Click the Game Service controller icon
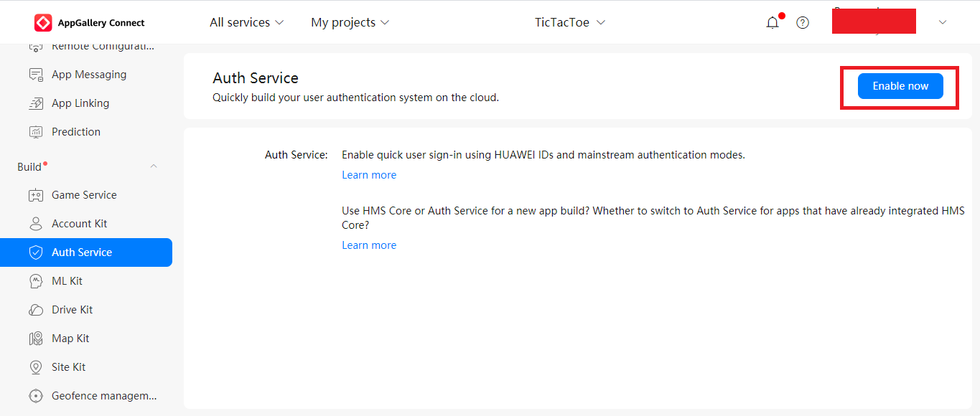 pos(36,195)
